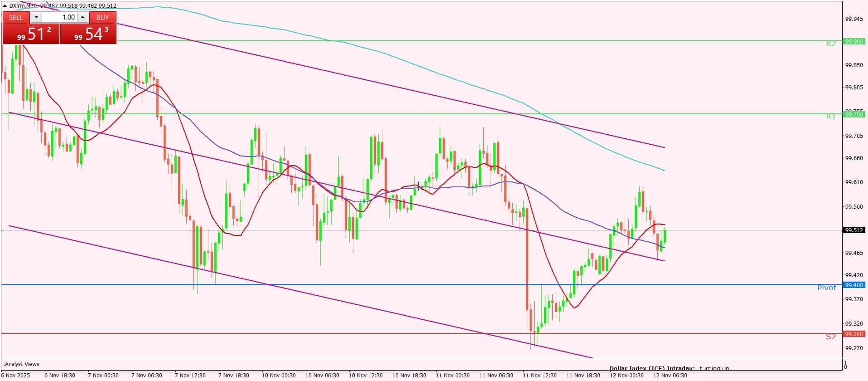Click the 99.320 price axis label
The width and height of the screenshot is (868, 381).
click(854, 323)
